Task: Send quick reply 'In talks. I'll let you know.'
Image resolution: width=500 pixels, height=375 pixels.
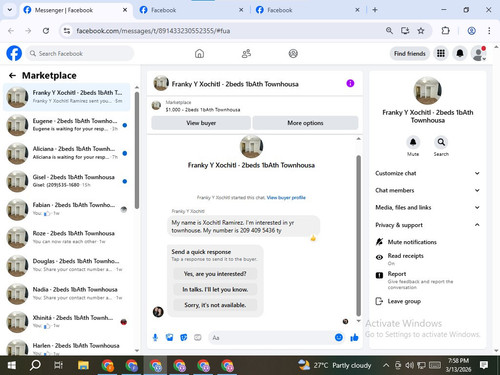Action: (215, 289)
